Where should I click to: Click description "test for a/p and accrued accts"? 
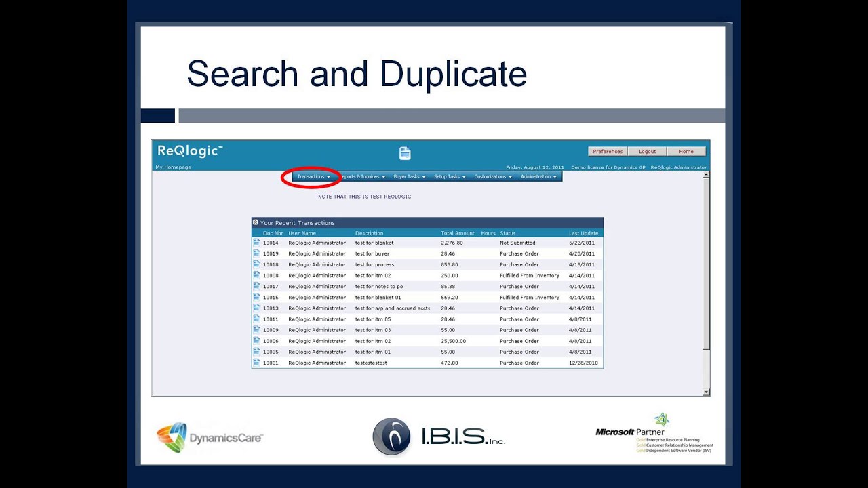click(393, 308)
